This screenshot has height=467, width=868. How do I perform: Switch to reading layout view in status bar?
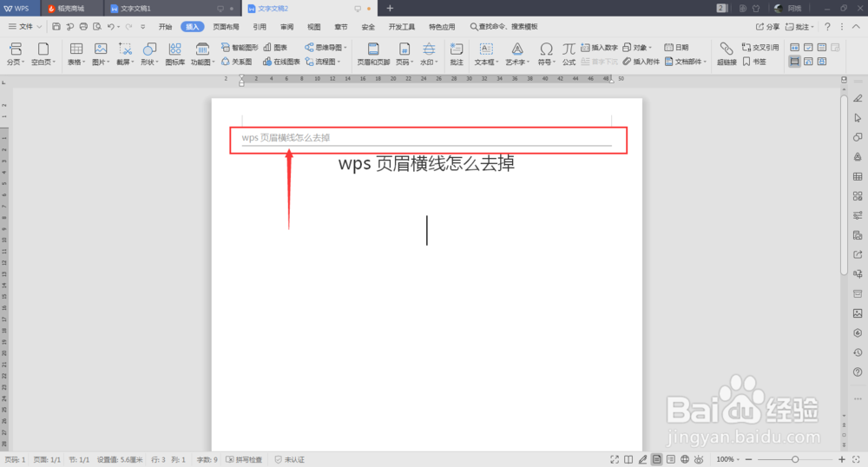tap(628, 459)
